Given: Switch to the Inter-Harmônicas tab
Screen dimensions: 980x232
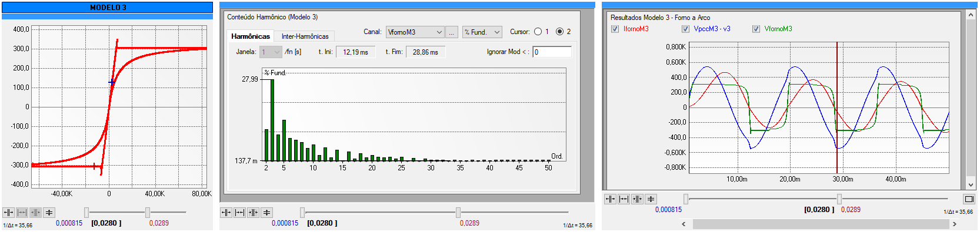Looking at the screenshot, I should click(x=305, y=36).
